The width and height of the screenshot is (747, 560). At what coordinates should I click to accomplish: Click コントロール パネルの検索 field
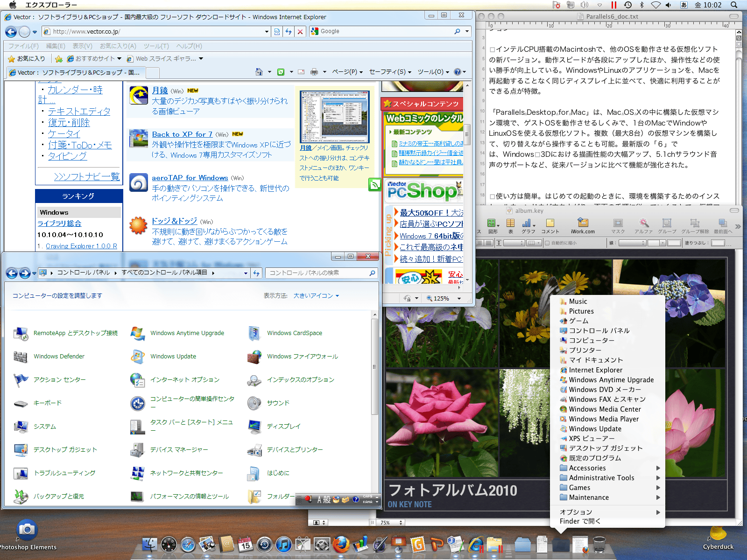[321, 273]
